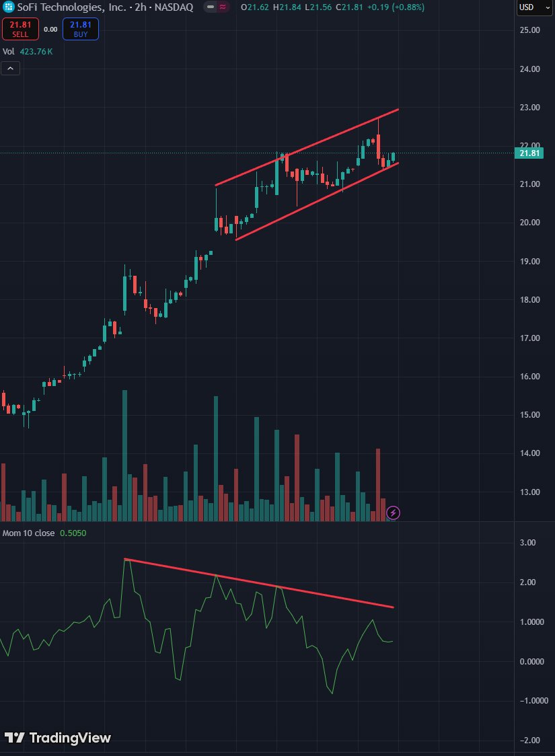555x756 pixels.
Task: Click the market status pill indicator
Action: [217, 7]
